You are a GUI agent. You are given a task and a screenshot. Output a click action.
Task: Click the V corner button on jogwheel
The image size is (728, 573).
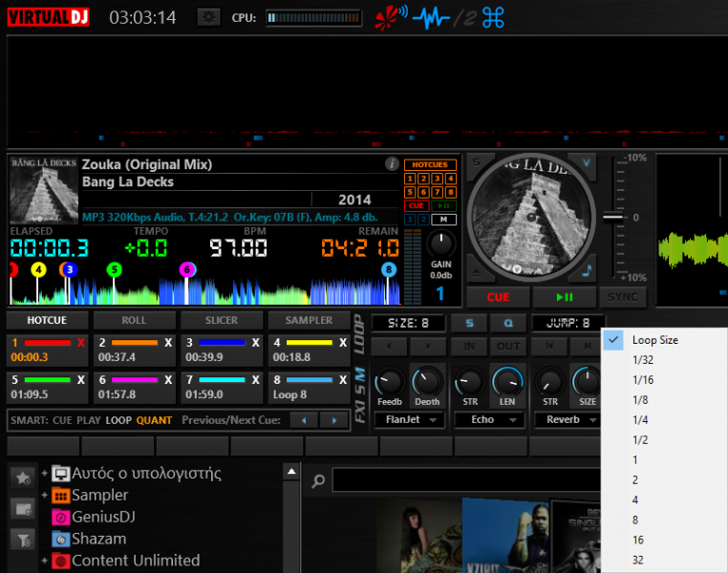(587, 162)
